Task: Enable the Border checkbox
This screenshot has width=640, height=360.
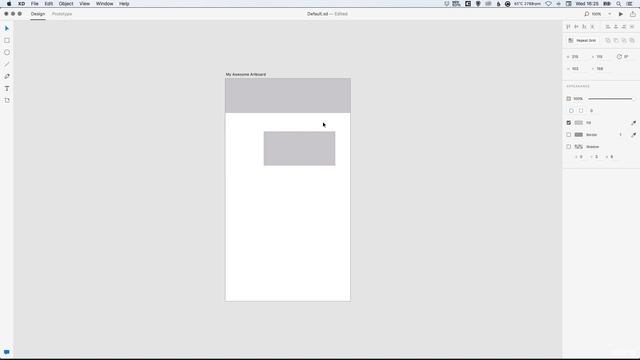Action: click(x=569, y=135)
